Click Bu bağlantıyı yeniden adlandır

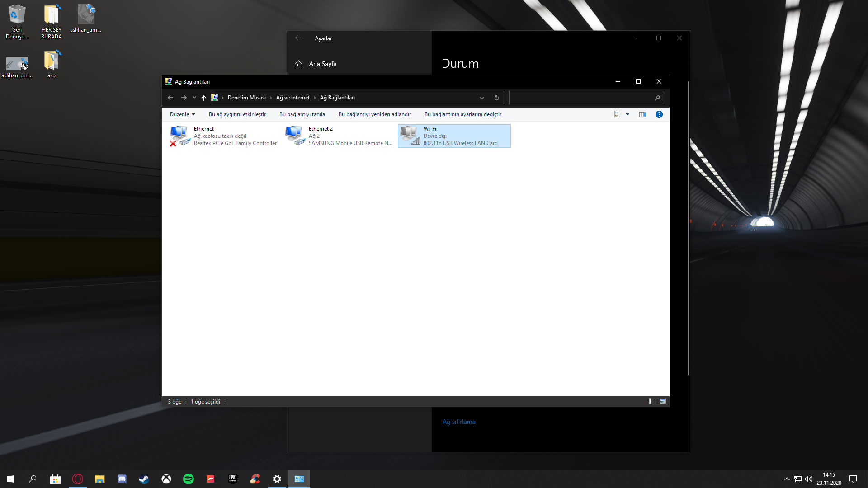374,114
